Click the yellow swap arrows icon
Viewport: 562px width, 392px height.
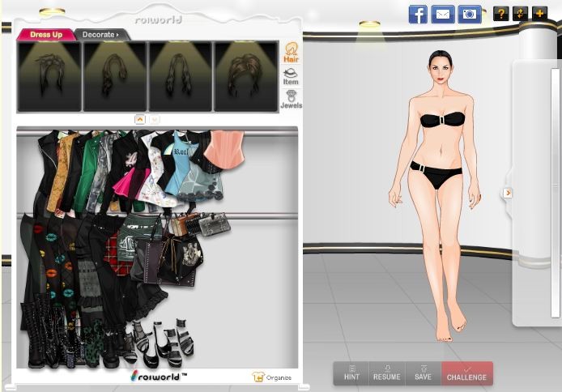pos(520,13)
